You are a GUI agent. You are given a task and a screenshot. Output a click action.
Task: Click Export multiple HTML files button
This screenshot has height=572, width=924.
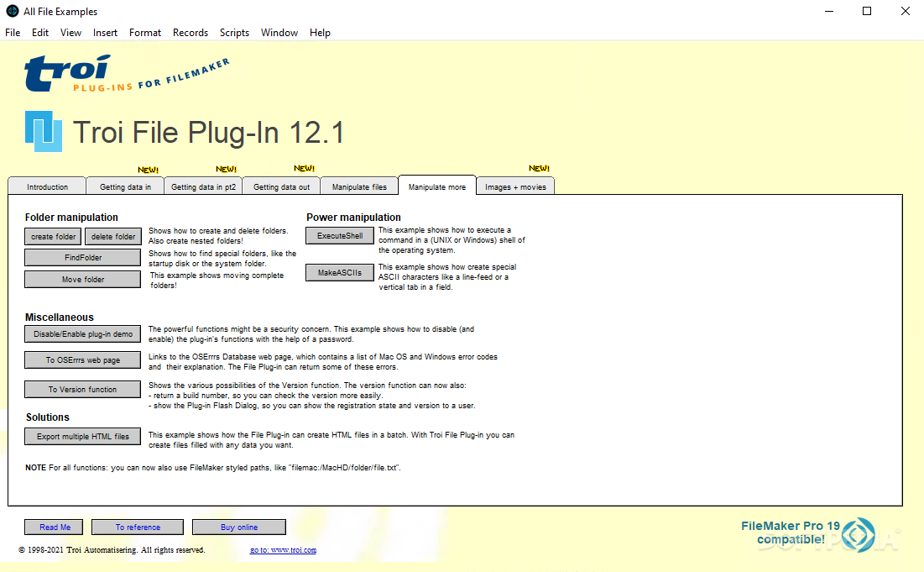point(82,437)
